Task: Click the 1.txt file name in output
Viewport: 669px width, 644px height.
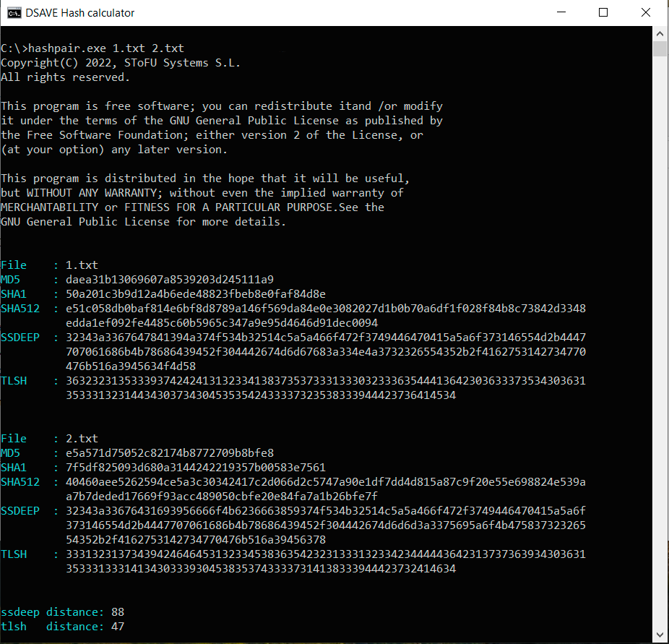Action: pyautogui.click(x=82, y=265)
